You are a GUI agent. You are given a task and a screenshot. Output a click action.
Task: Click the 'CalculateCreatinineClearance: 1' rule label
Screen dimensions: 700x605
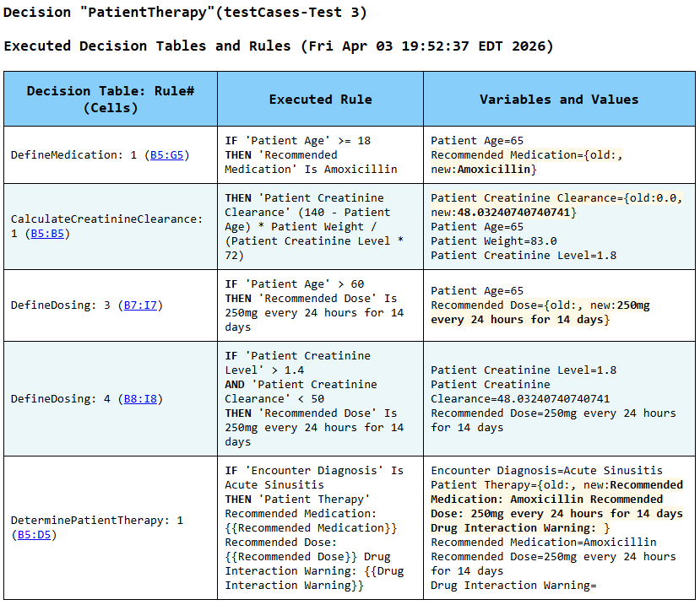(x=106, y=219)
